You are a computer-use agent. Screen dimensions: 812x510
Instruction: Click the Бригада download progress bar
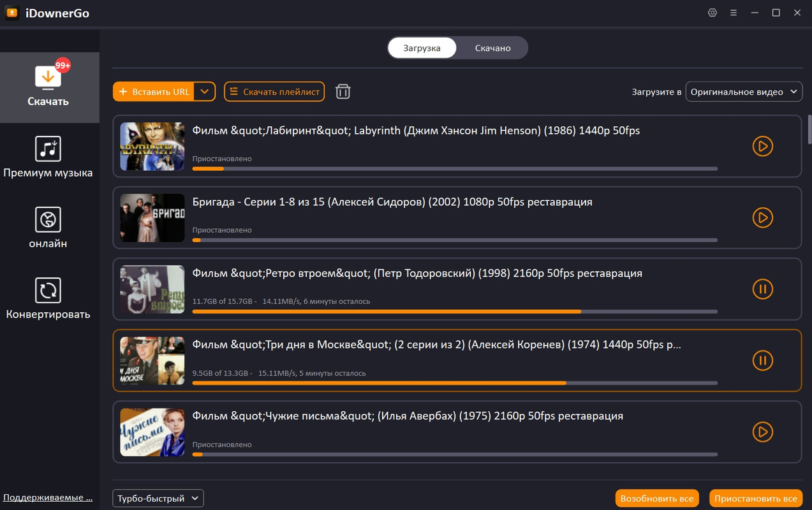click(x=455, y=240)
